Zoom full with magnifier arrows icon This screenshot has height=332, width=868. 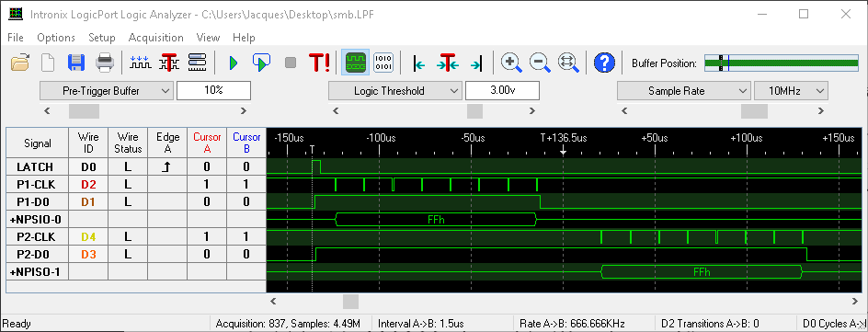coord(568,63)
